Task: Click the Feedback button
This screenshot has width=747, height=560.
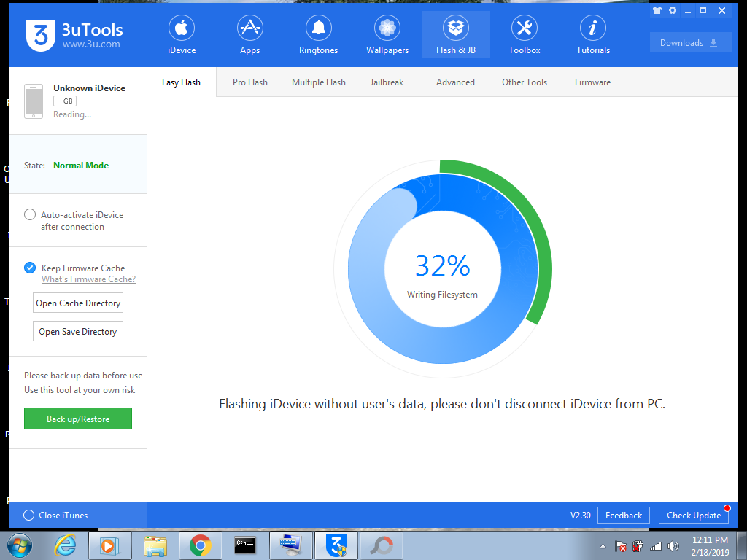Action: [624, 516]
